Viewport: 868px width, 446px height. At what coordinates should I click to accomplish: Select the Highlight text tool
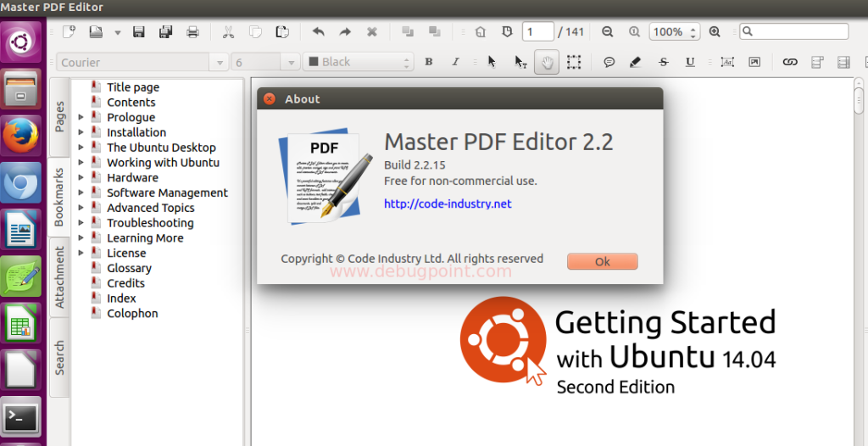tap(636, 62)
